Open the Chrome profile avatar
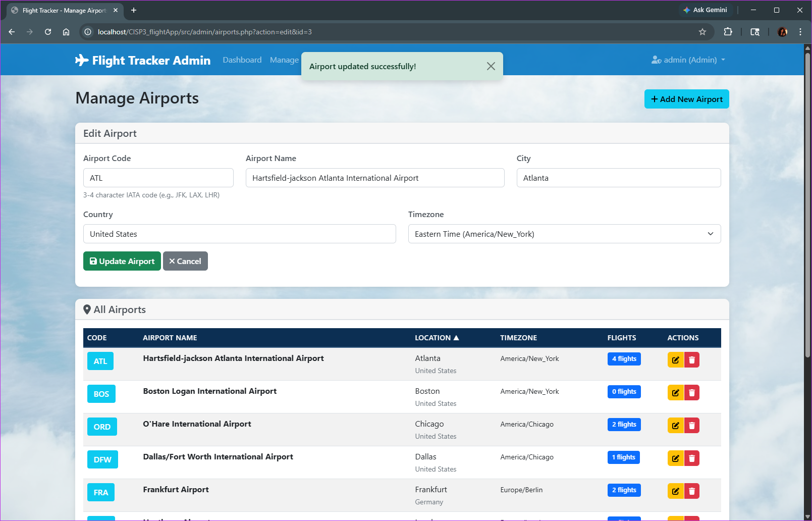Viewport: 812px width, 521px height. [x=783, y=32]
